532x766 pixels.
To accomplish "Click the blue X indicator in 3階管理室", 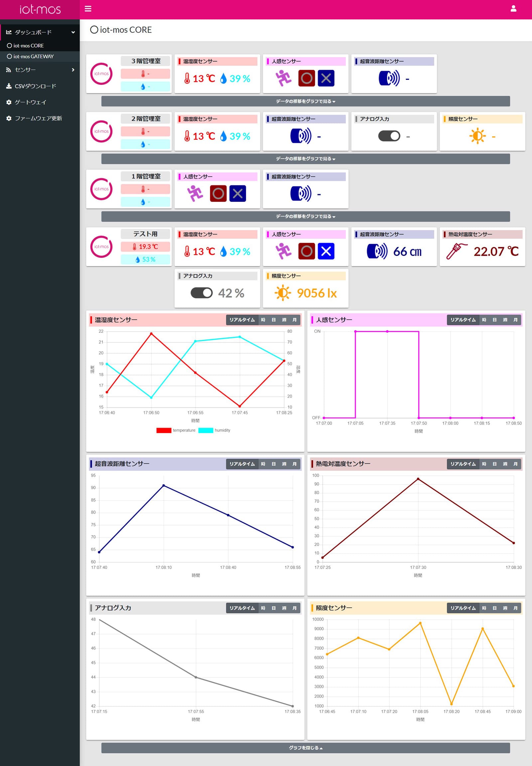I will tap(326, 78).
